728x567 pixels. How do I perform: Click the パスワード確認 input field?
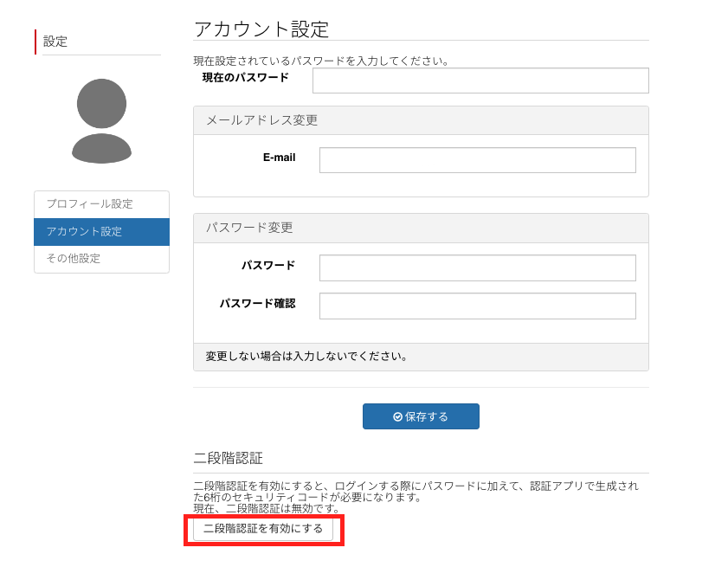(477, 306)
